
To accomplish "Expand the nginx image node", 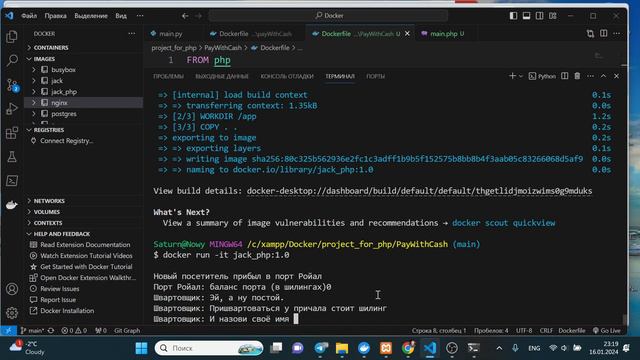I will click(34, 103).
